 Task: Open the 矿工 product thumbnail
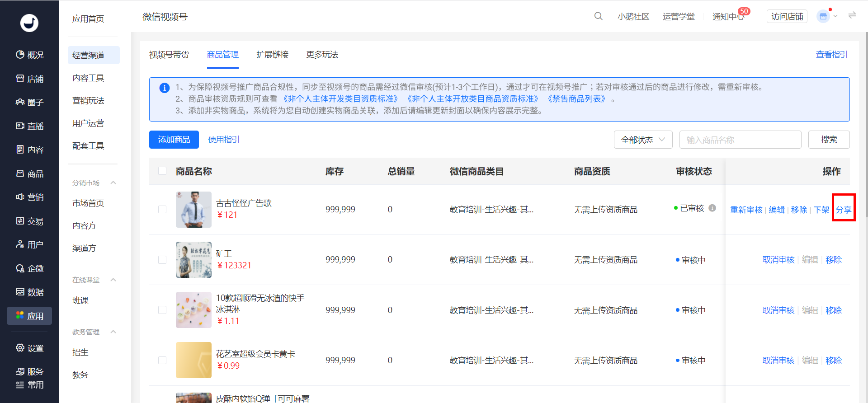tap(193, 260)
